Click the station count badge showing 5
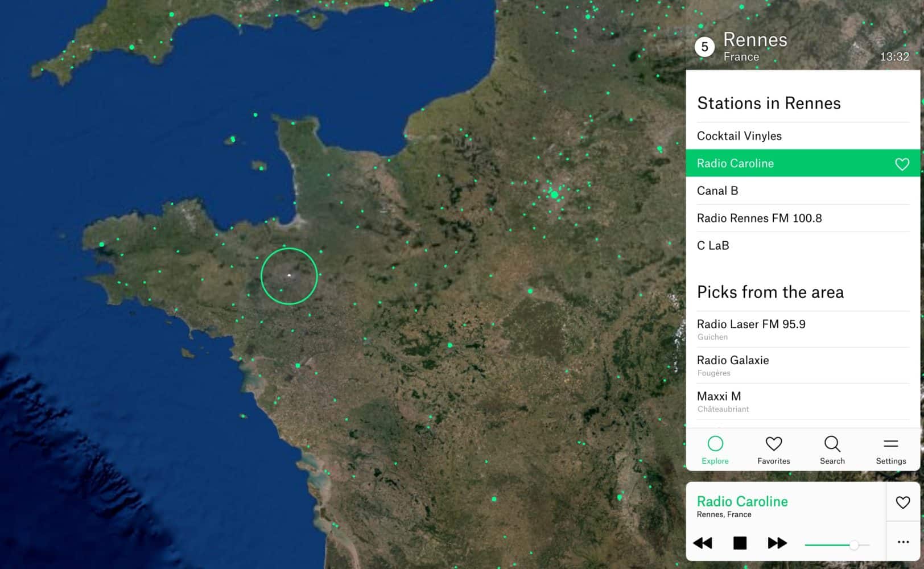Viewport: 924px width, 569px height. tap(705, 47)
